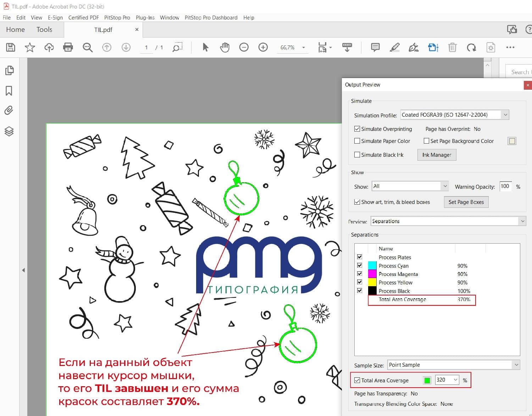Screen dimensions: 532x416
Task: Open the Certified PDF menu
Action: point(83,17)
